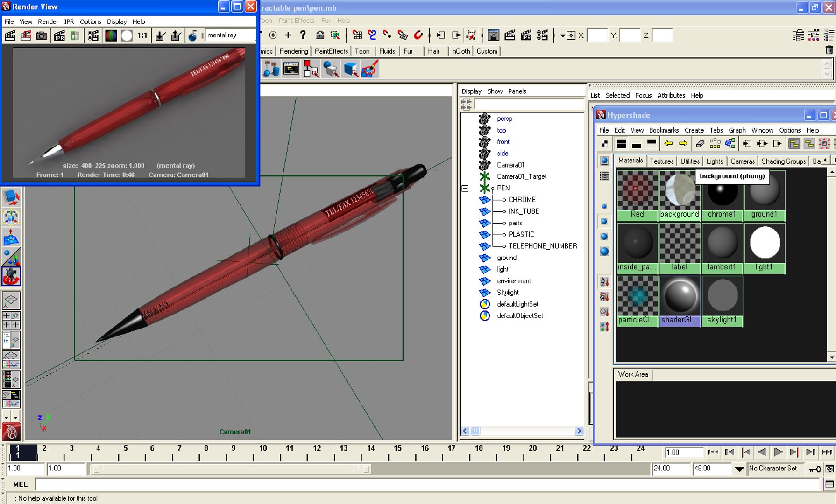View as list grid icon in Hypershade
The width and height of the screenshot is (836, 504).
(604, 176)
